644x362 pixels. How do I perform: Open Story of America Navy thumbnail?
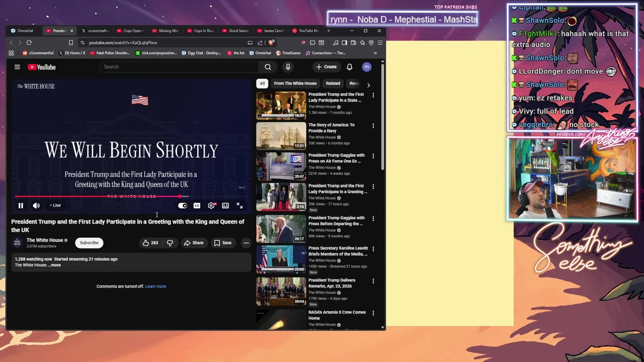pyautogui.click(x=281, y=136)
